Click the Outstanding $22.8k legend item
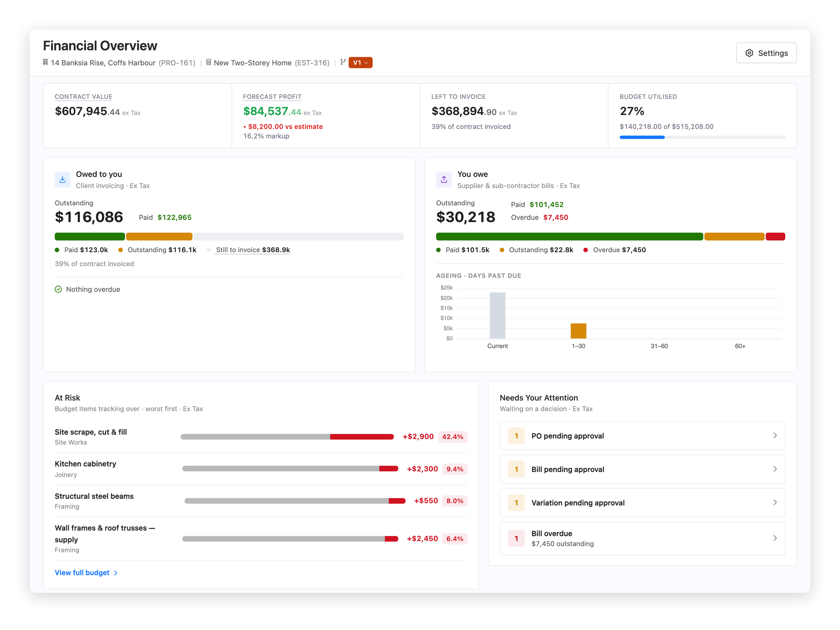The width and height of the screenshot is (840, 630). click(536, 250)
